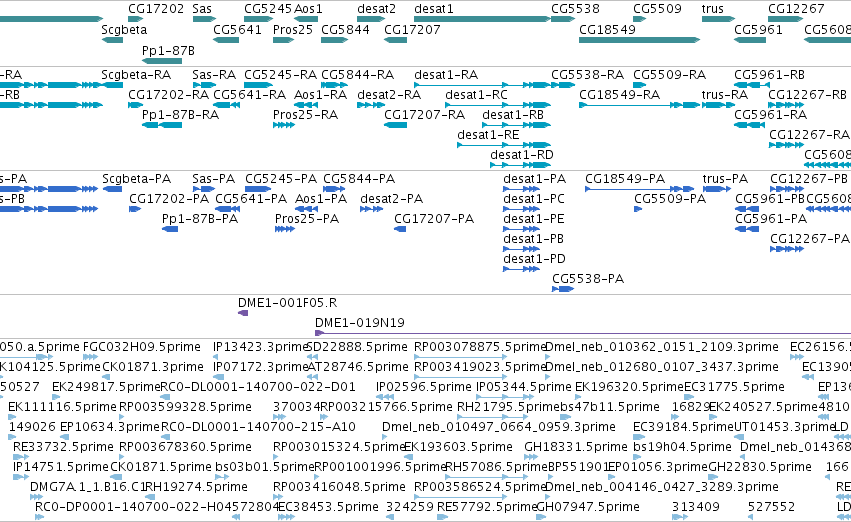The height and width of the screenshot is (522, 851).
Task: Click the CG5961-RB transcript label
Action: [x=769, y=75]
